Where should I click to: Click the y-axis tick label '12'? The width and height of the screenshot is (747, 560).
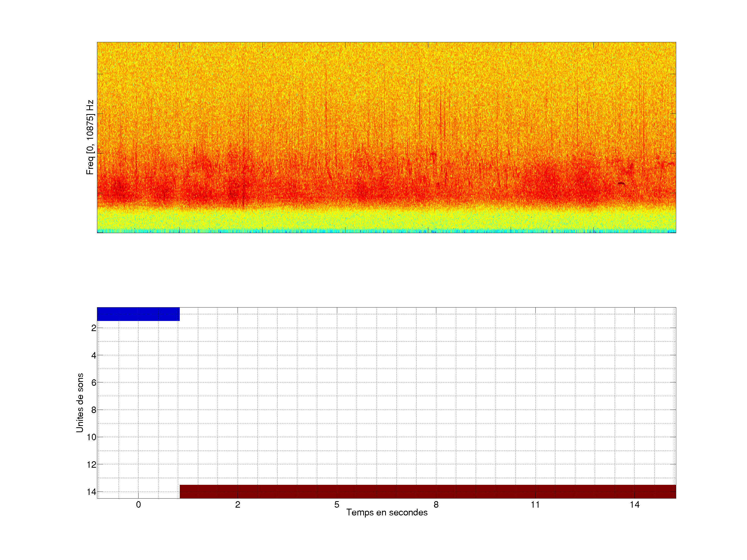coord(92,465)
